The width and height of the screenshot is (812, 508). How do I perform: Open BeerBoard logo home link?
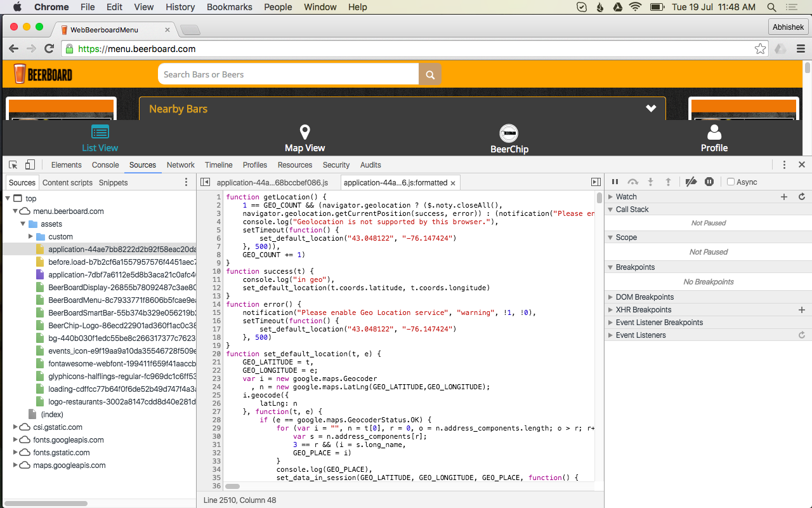(x=43, y=74)
